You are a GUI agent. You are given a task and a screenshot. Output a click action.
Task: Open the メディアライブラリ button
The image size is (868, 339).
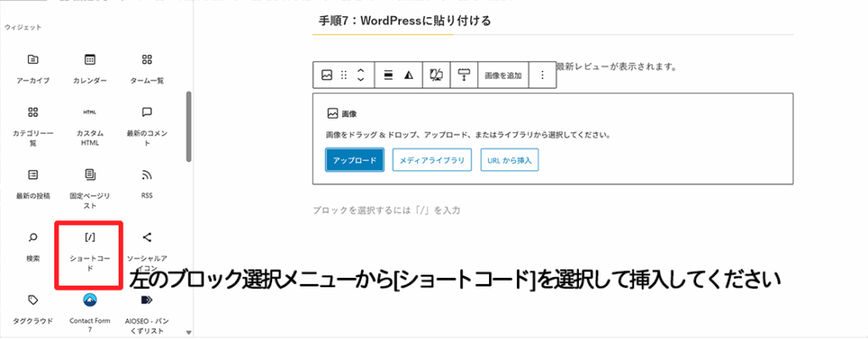(432, 159)
